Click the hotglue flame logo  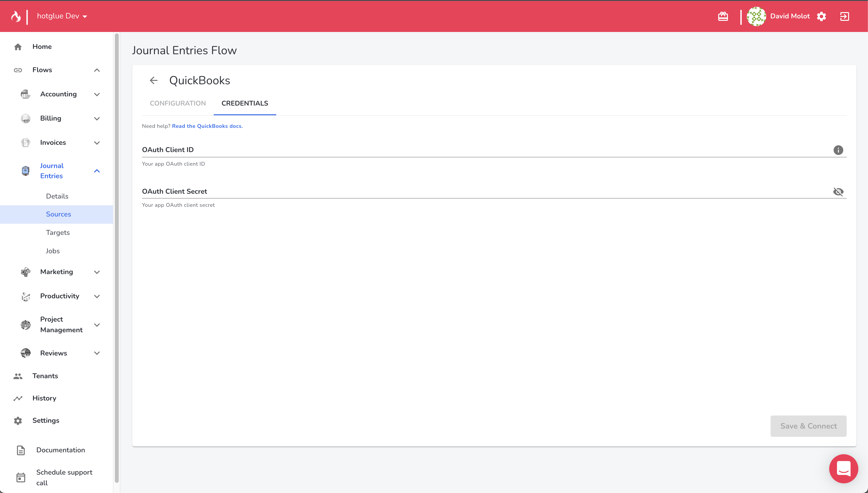pyautogui.click(x=16, y=16)
